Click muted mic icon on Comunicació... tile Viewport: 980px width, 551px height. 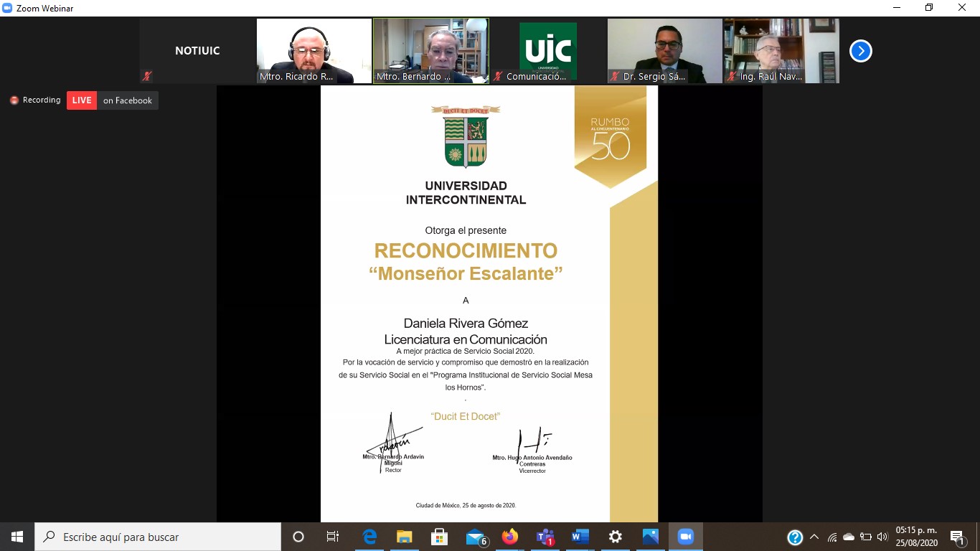[x=498, y=76]
